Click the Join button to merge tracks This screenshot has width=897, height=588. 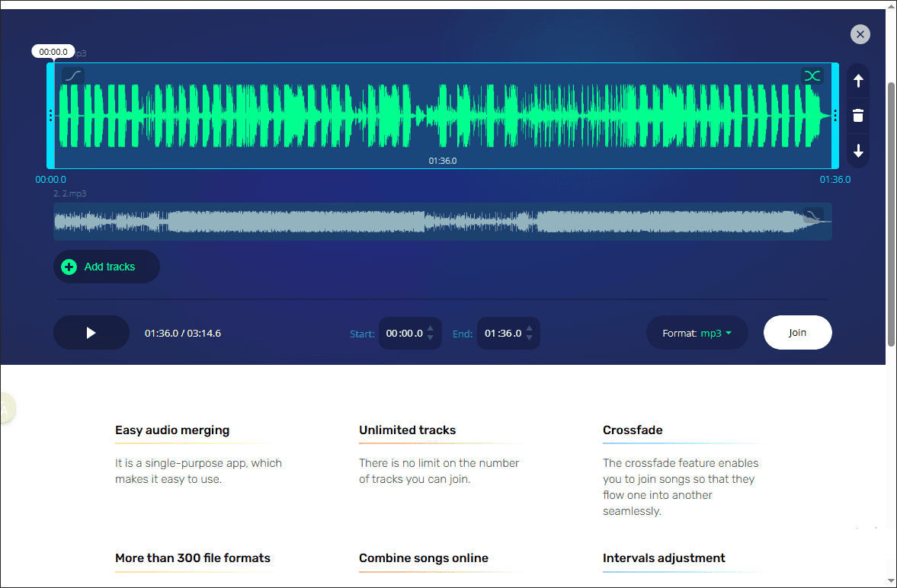click(x=797, y=332)
